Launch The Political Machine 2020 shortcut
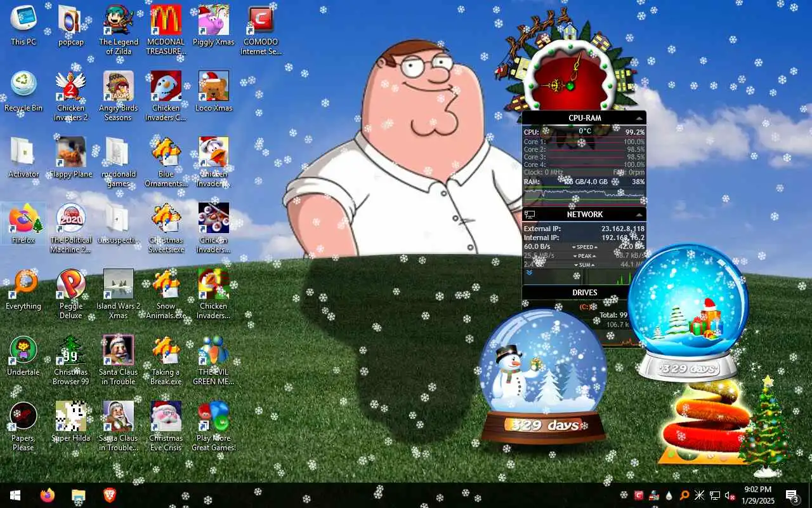The height and width of the screenshot is (508, 812). pos(71,229)
